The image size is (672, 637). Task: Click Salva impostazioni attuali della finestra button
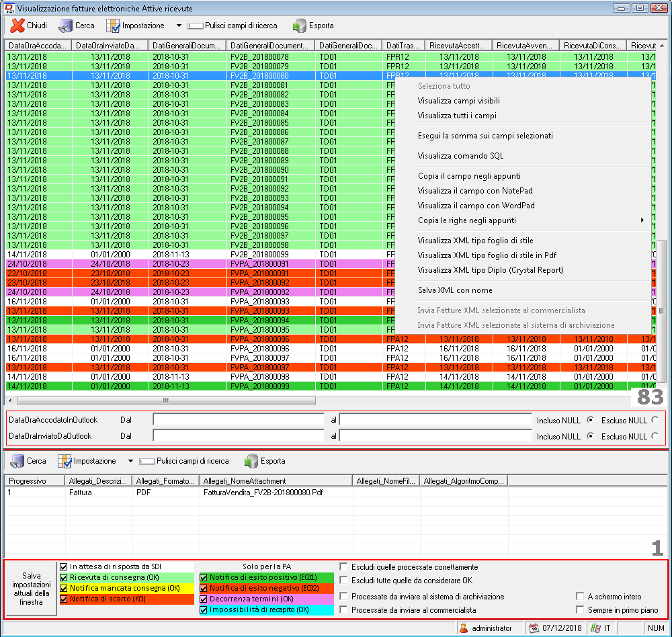(32, 589)
